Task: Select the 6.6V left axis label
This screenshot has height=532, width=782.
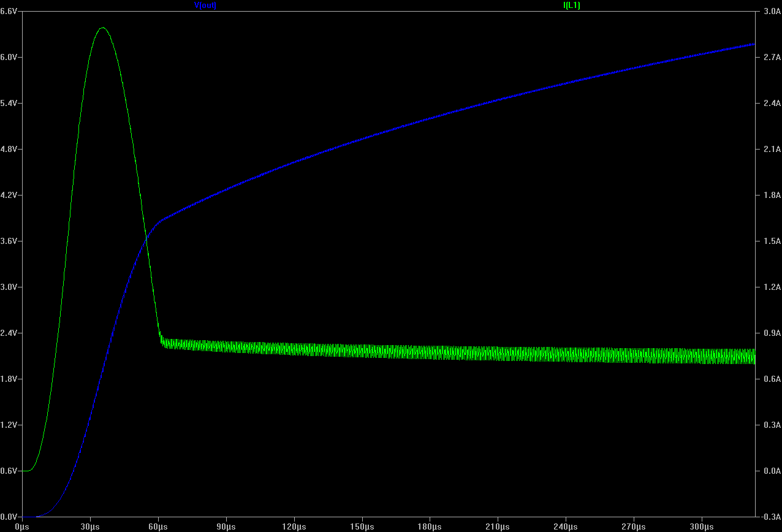Action: (x=10, y=12)
